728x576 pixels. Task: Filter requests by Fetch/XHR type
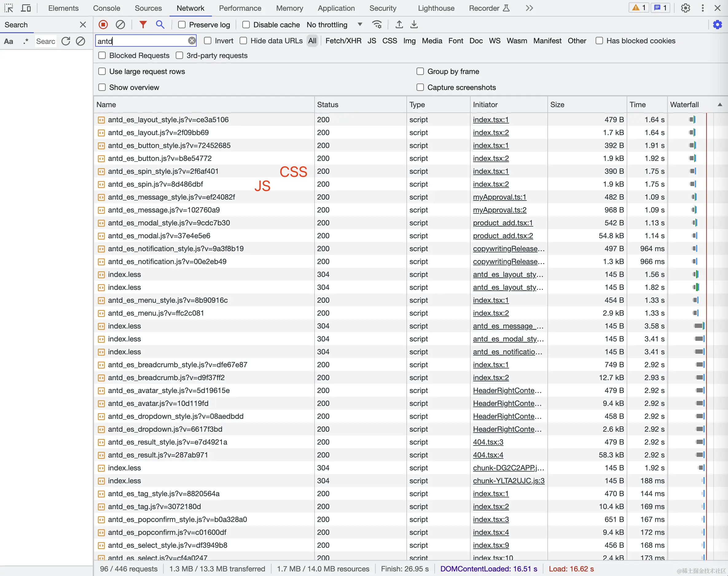[343, 41]
